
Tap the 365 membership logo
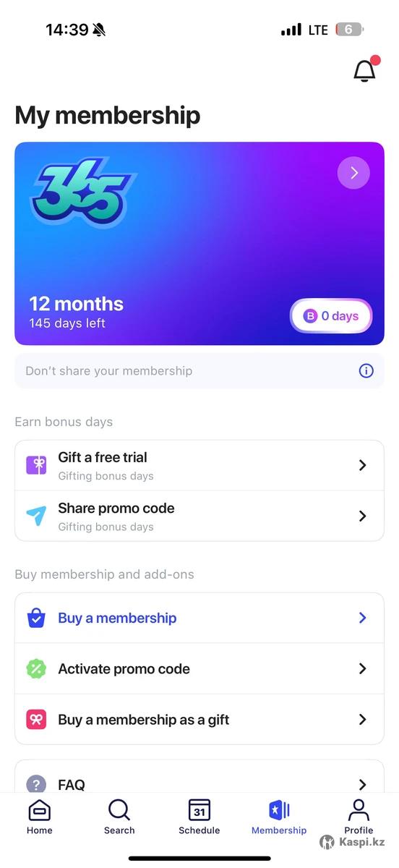click(x=82, y=191)
